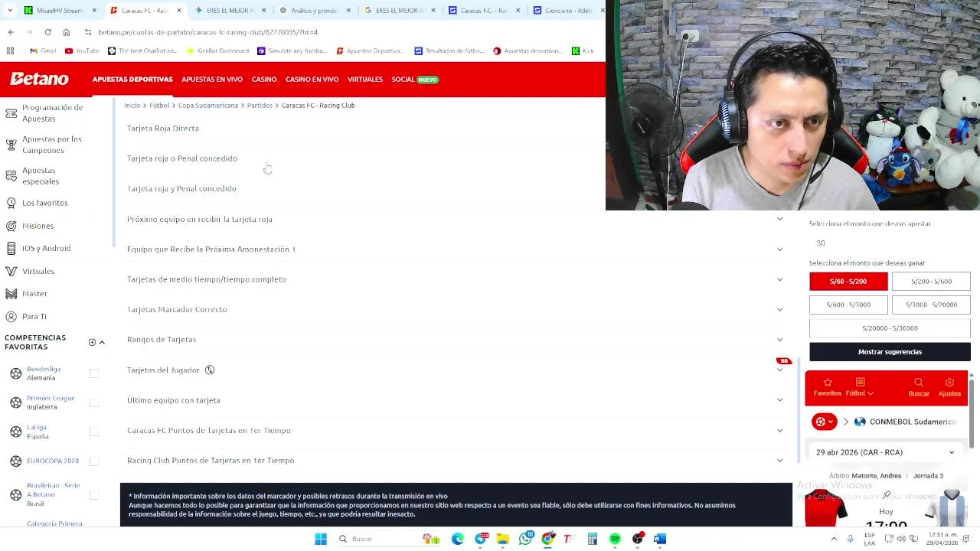980x551 pixels.
Task: Switch to the Análisis y pronós browser tab
Action: tap(314, 11)
